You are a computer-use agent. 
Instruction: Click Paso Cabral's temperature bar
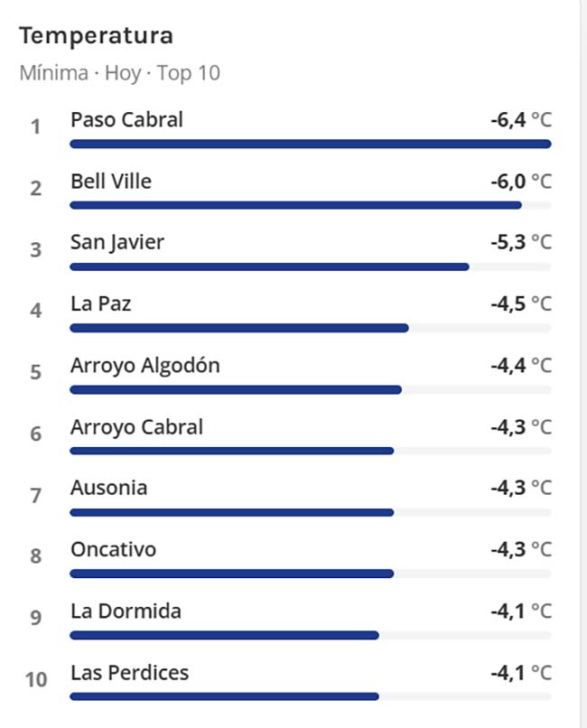click(311, 144)
